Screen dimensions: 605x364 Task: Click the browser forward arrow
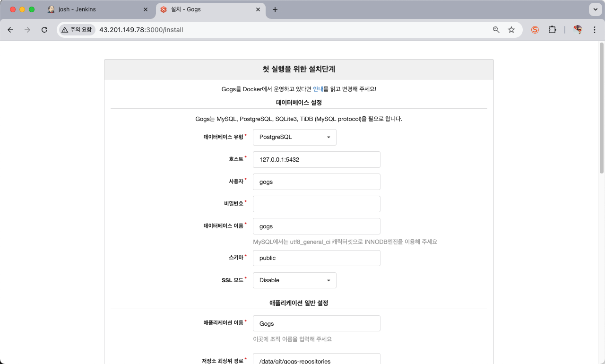(x=27, y=30)
